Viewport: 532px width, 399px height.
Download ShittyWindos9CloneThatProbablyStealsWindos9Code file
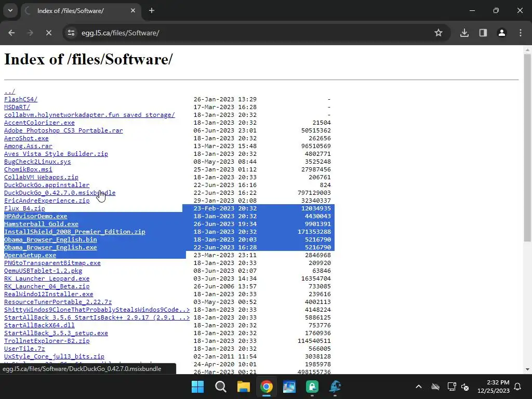click(97, 310)
